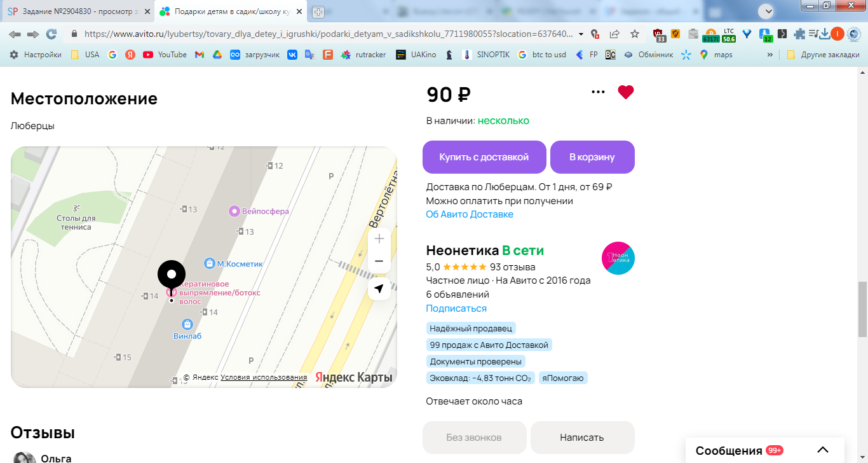Viewport: 868px width, 463px height.
Task: Open the YouTube bookmark
Action: (x=165, y=55)
